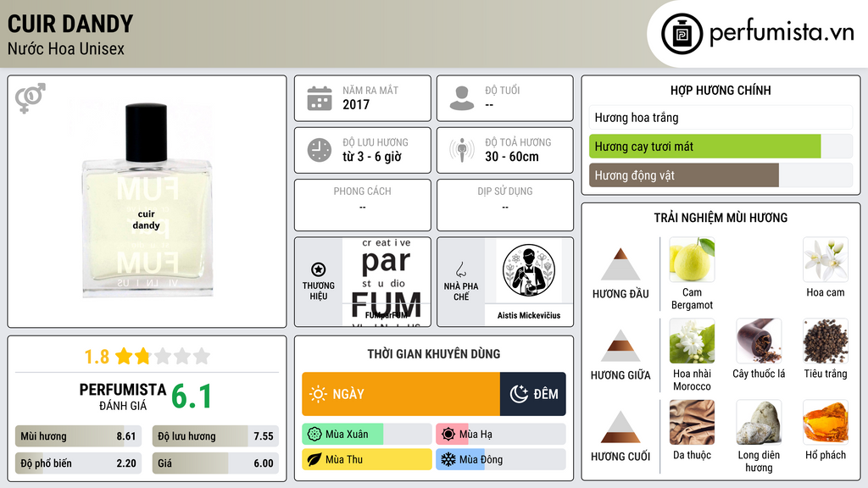Image resolution: width=868 pixels, height=488 pixels.
Task: Click the clock icon for Độ lưu hương
Action: [320, 150]
